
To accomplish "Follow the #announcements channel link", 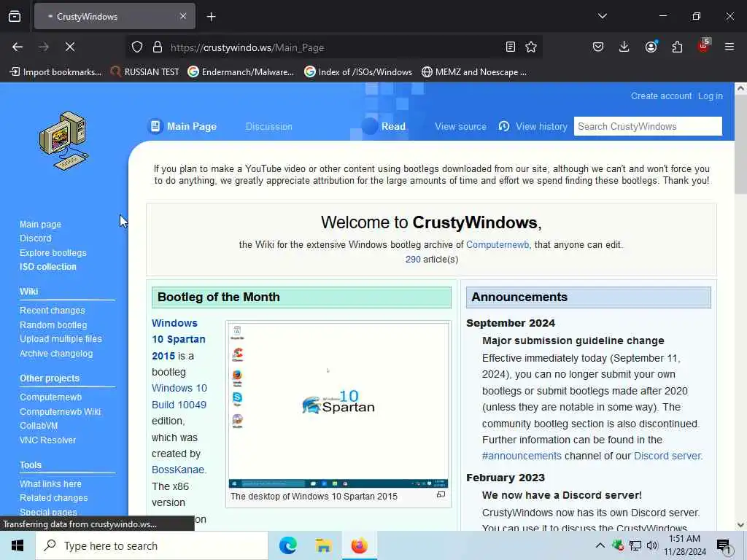I will (522, 456).
